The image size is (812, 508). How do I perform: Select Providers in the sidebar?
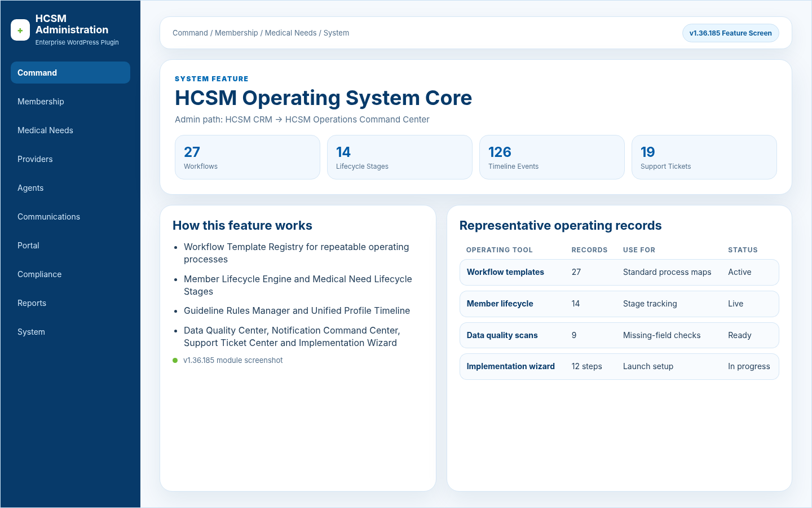pos(70,159)
